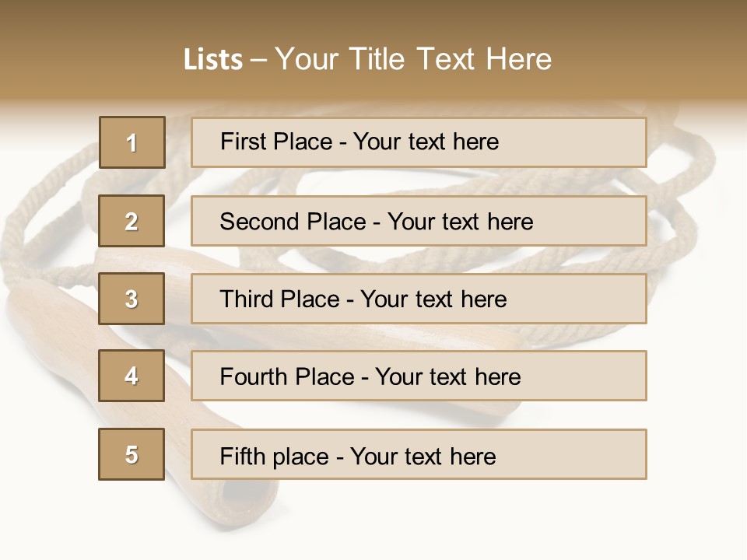Select the number 2 square
This screenshot has width=747, height=560.
coord(132,221)
